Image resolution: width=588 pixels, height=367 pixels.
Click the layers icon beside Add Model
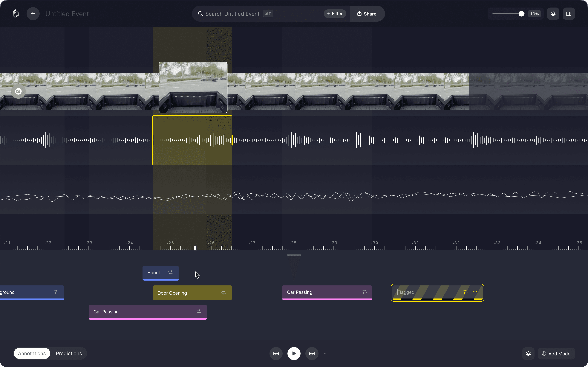click(x=528, y=354)
